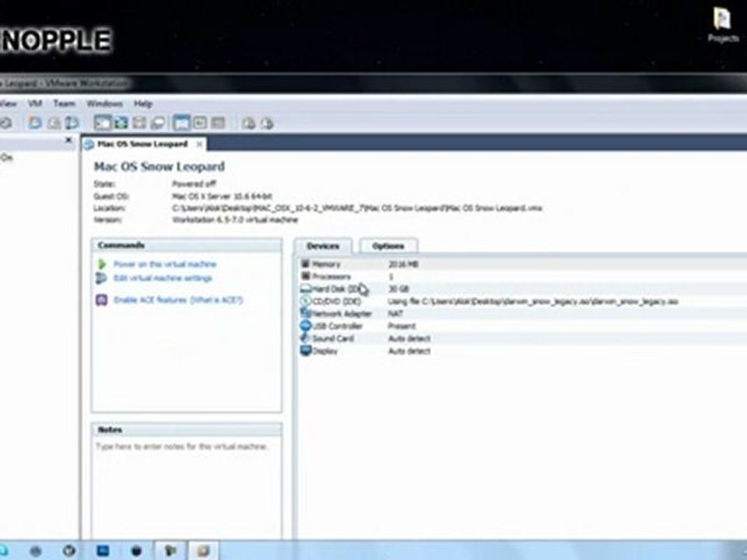Activate Quick Switch mode from the toolbar
This screenshot has height=560, width=747.
(x=139, y=124)
